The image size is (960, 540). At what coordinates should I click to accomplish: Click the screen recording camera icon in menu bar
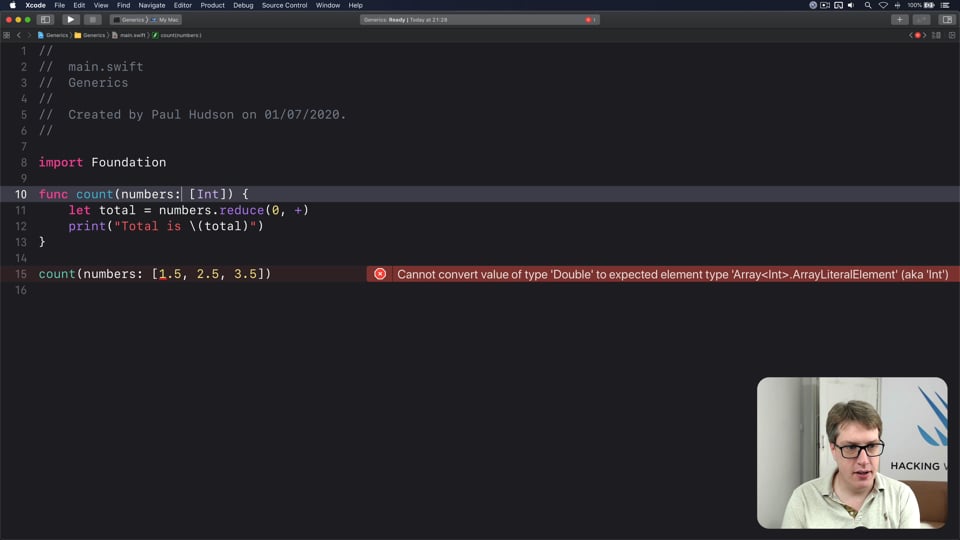(825, 5)
